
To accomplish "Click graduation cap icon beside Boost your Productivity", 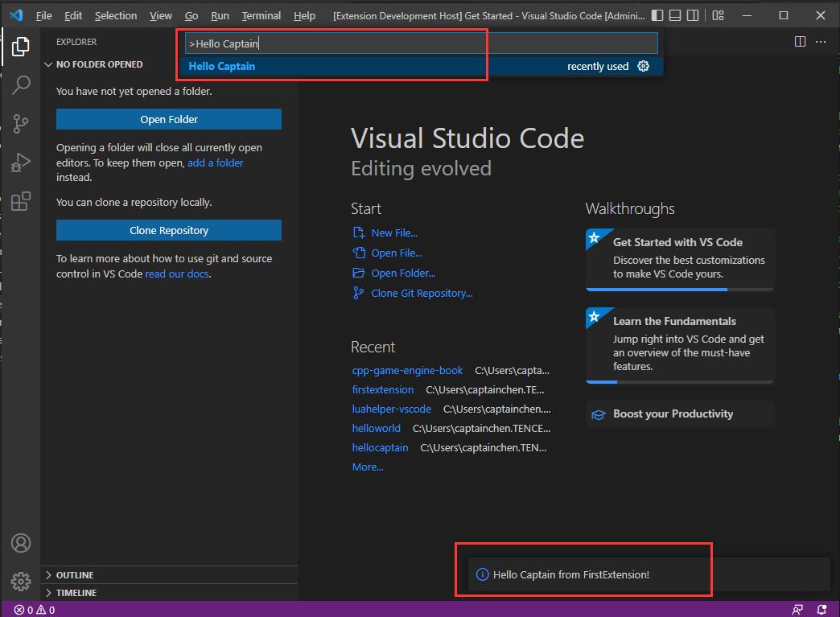I will [599, 414].
